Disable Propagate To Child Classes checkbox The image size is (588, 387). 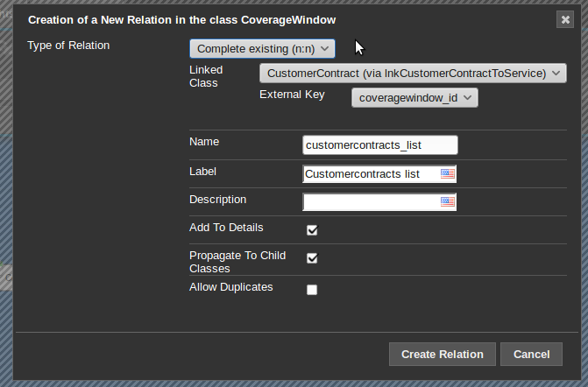(312, 258)
